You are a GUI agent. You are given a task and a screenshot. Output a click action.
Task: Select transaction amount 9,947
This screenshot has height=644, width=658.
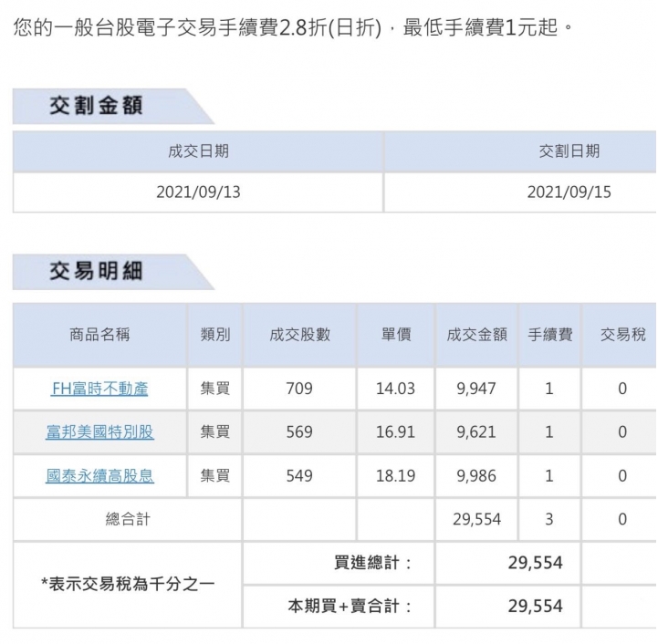(476, 389)
